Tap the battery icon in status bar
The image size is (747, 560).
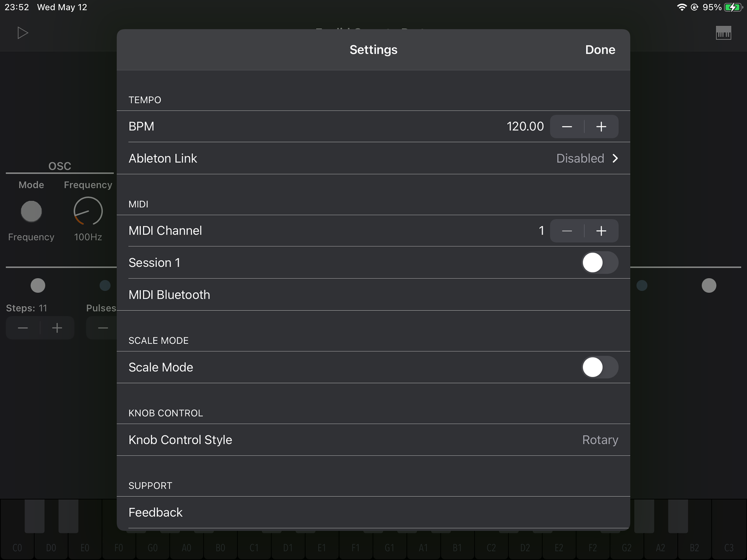tap(733, 7)
